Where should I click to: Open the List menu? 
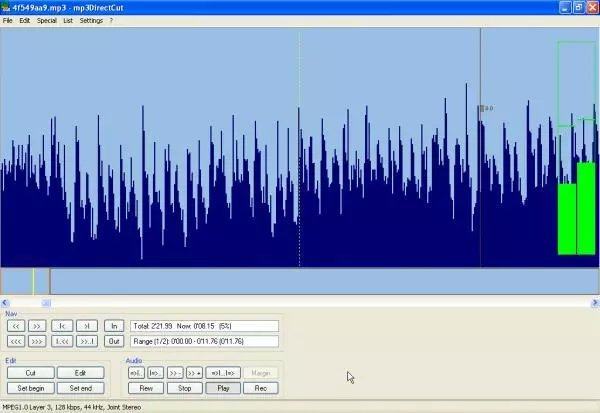(x=68, y=21)
